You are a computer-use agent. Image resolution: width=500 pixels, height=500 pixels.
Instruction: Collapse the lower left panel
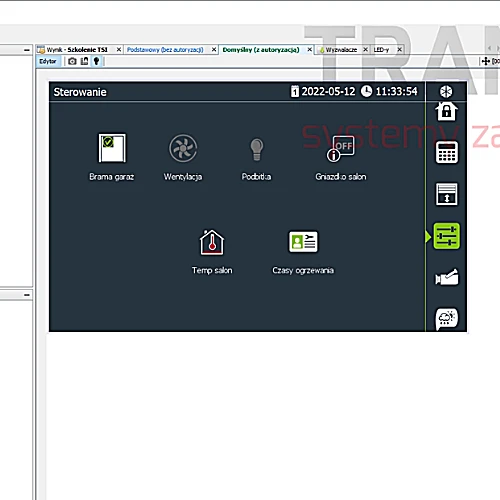pos(27,295)
